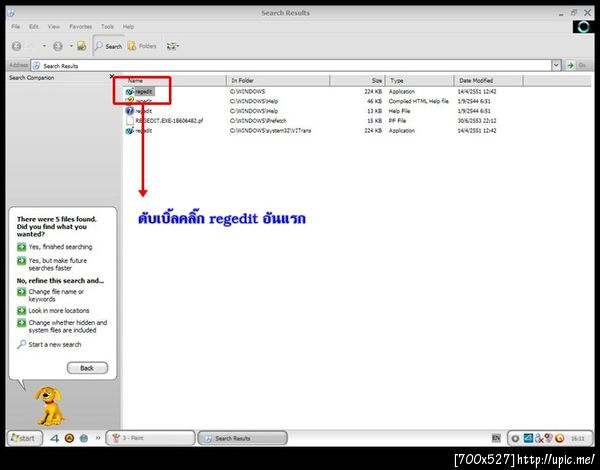Click the Back arrow in the toolbar
Image resolution: width=600 pixels, height=470 pixels.
tap(16, 46)
